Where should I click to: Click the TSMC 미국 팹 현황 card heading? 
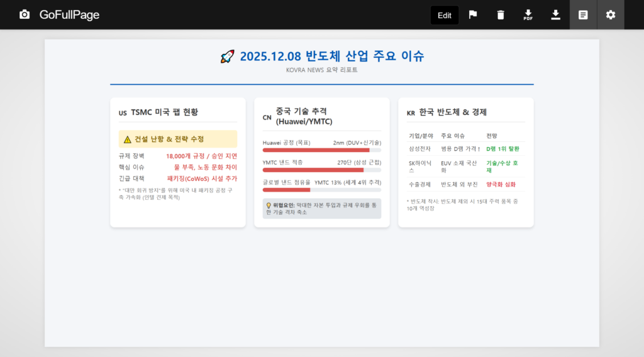point(164,112)
